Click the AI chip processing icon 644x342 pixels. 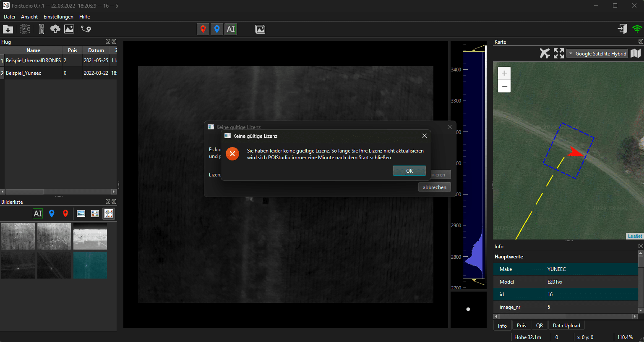(25, 29)
